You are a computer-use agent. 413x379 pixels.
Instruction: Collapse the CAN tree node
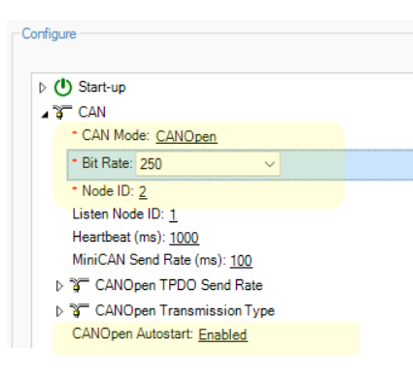(44, 115)
